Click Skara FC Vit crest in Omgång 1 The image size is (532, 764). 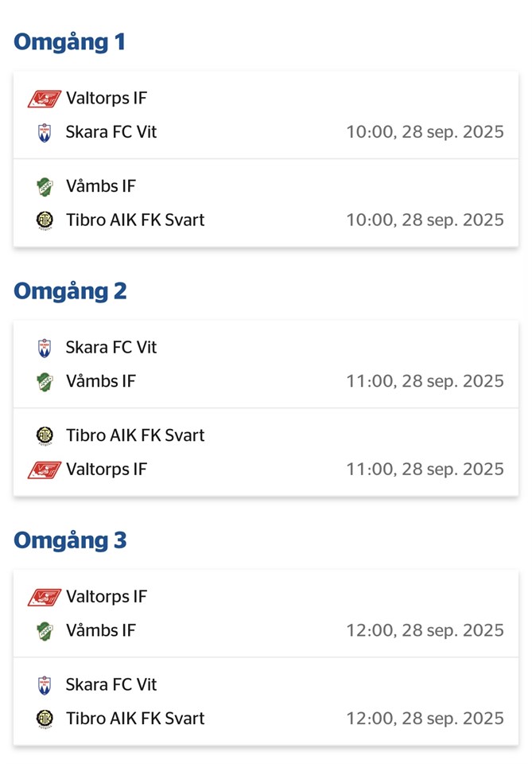[x=45, y=132]
